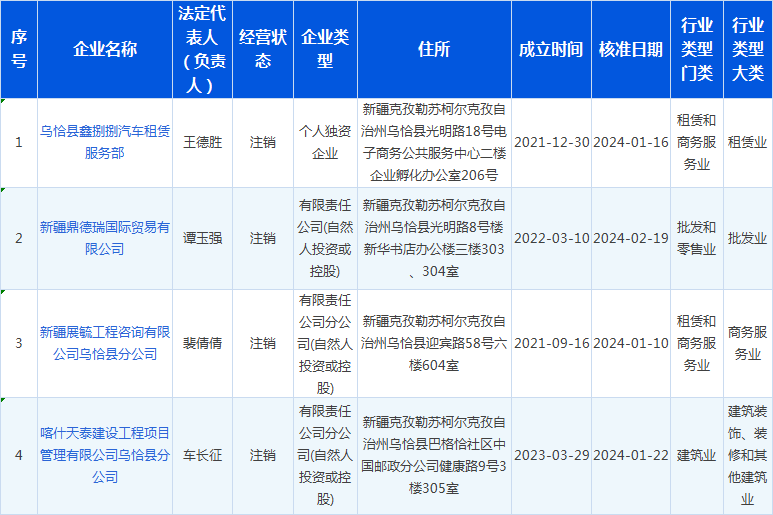Select the 法定代表人 column header
Image resolution: width=773 pixels, height=515 pixels.
(203, 49)
